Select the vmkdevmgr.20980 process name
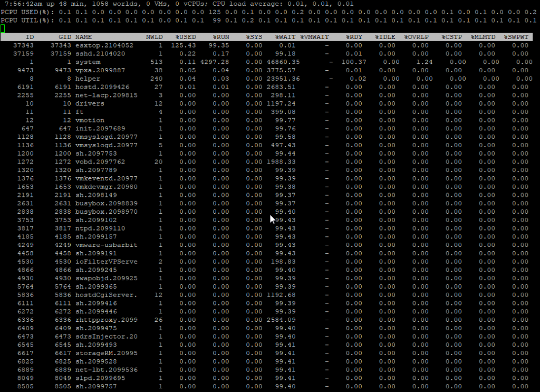 (x=107, y=187)
